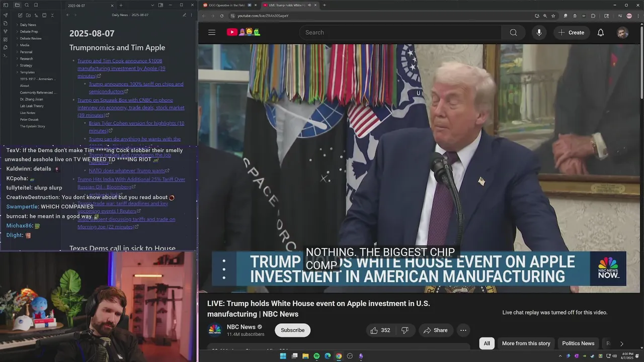Share the NBC News video
This screenshot has width=644, height=362.
point(436,330)
